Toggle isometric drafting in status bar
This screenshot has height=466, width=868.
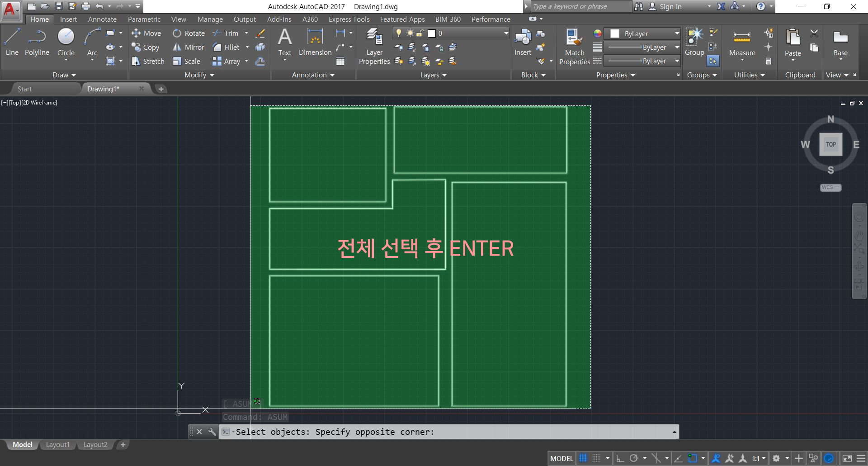656,458
